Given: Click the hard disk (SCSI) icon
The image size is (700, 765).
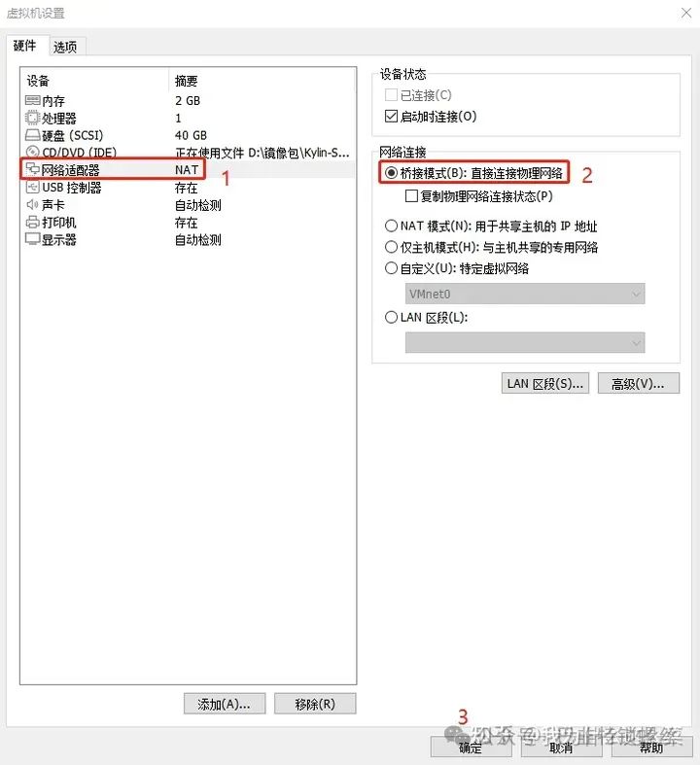Looking at the screenshot, I should pos(33,135).
